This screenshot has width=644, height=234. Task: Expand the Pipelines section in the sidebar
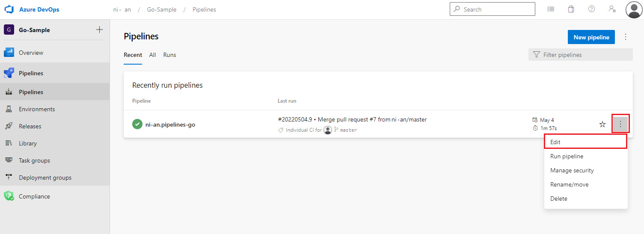[x=31, y=73]
